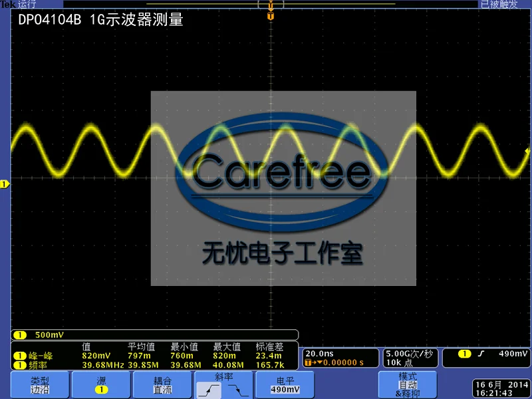Click the waveform record view bracket at top
The height and width of the screenshot is (399, 532).
(x=271, y=5)
